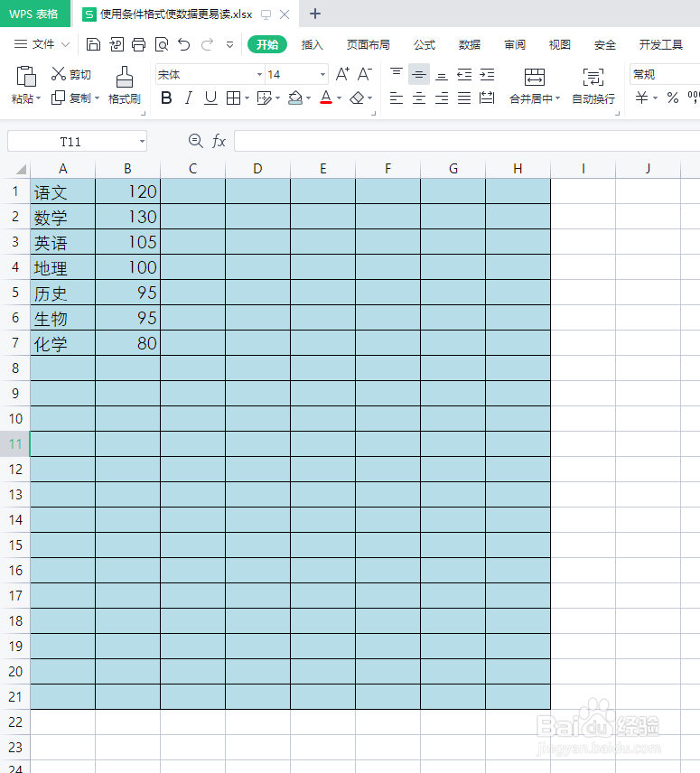Viewport: 700px width, 773px height.
Task: Select column header B
Action: 127,169
